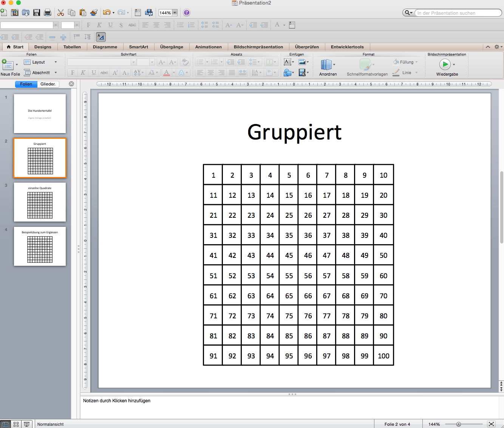Show the Glieder. outline pane

click(48, 84)
